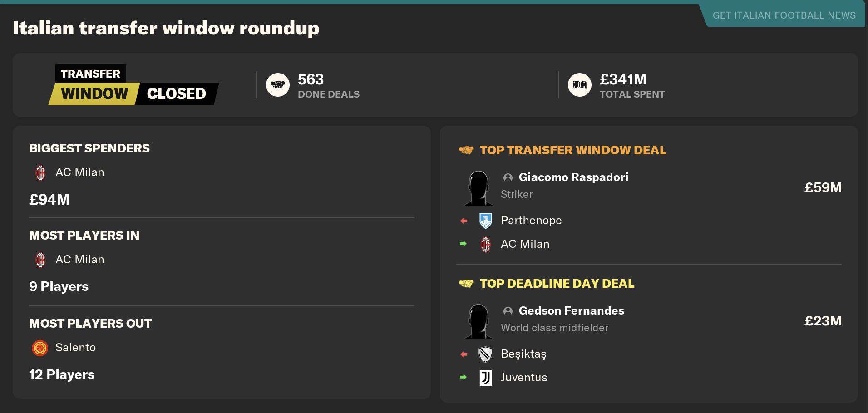Click AC Milan crest under Most Players In
Image resolution: width=868 pixels, height=413 pixels.
[x=40, y=260]
